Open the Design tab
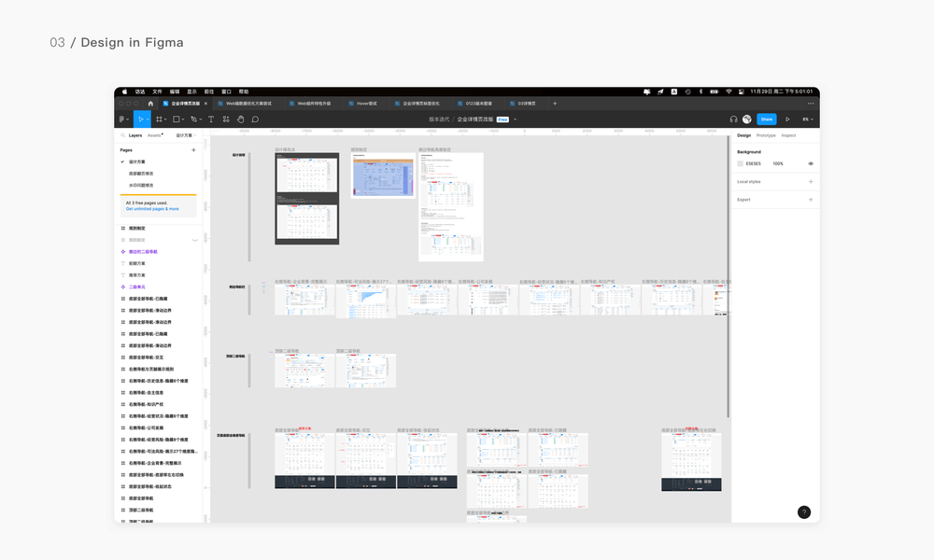Image resolution: width=934 pixels, height=560 pixels. (744, 135)
